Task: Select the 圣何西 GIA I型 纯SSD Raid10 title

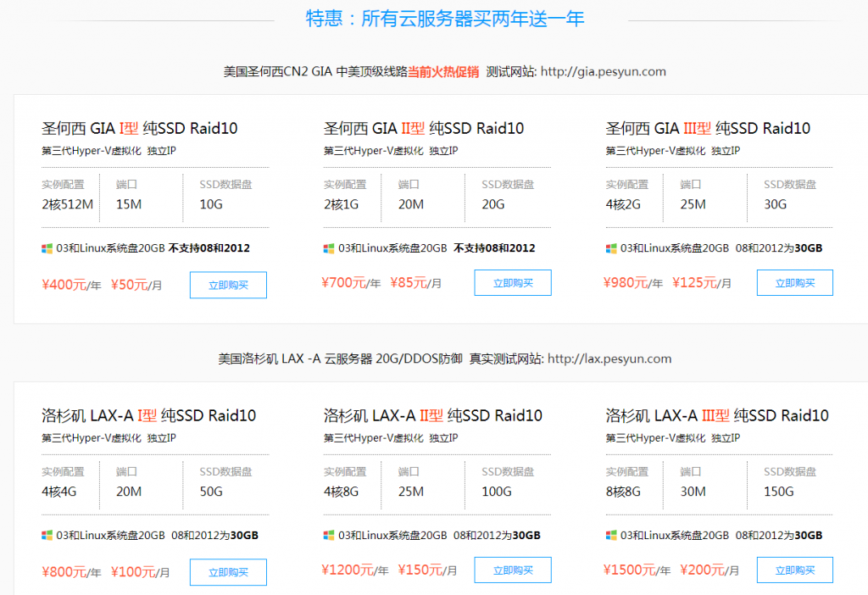Action: pos(140,129)
